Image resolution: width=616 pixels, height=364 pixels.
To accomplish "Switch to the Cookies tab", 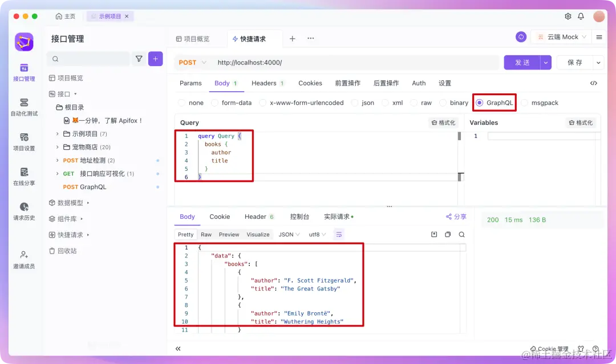I will [x=310, y=83].
